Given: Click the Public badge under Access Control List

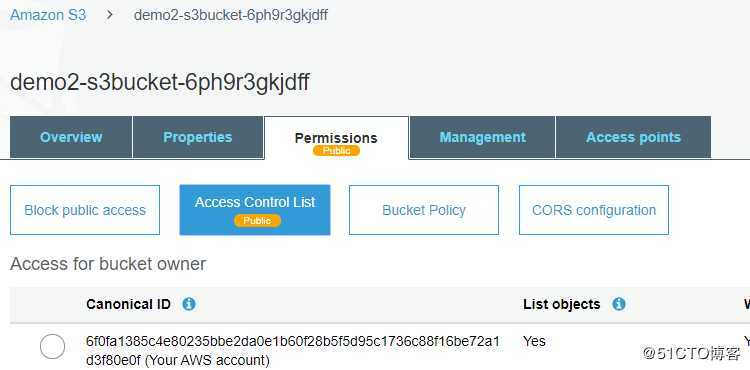Looking at the screenshot, I should coord(257,220).
